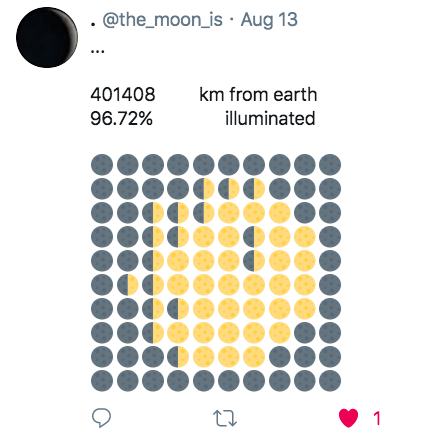The width and height of the screenshot is (443, 437).
Task: Open the @the_moon_is profile handle
Action: (162, 20)
